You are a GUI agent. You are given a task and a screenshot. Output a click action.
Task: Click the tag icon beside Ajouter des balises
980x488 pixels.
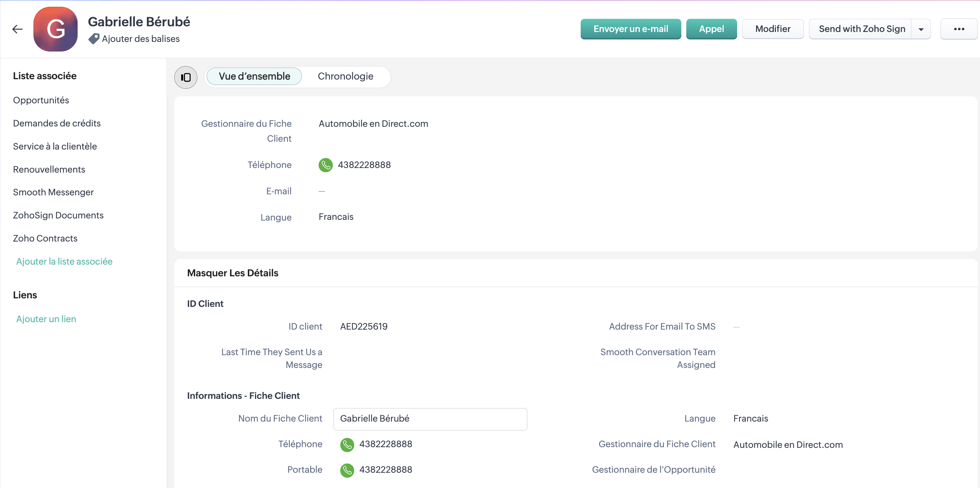point(94,39)
